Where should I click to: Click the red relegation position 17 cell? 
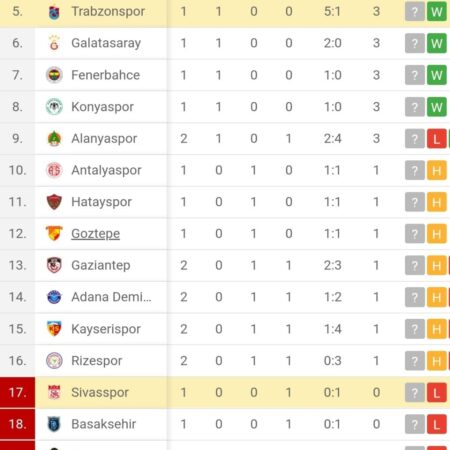[x=17, y=392]
